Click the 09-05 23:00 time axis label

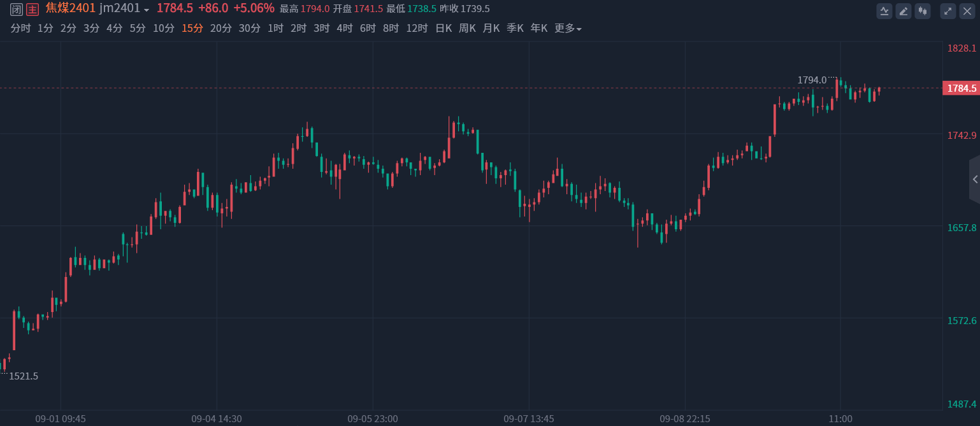pyautogui.click(x=373, y=419)
